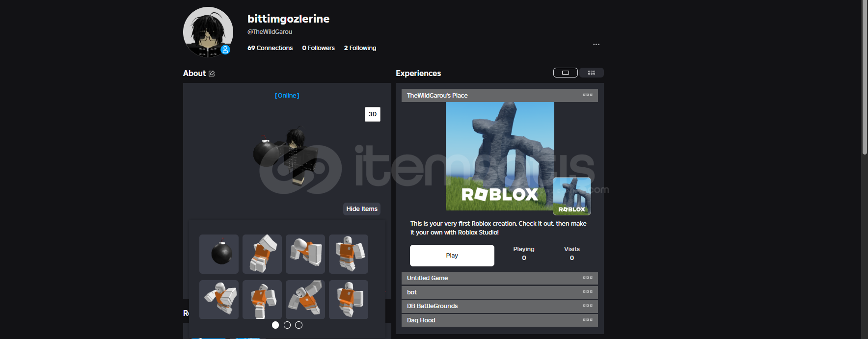Open the profile three-dot options menu
This screenshot has width=868, height=339.
(x=596, y=45)
